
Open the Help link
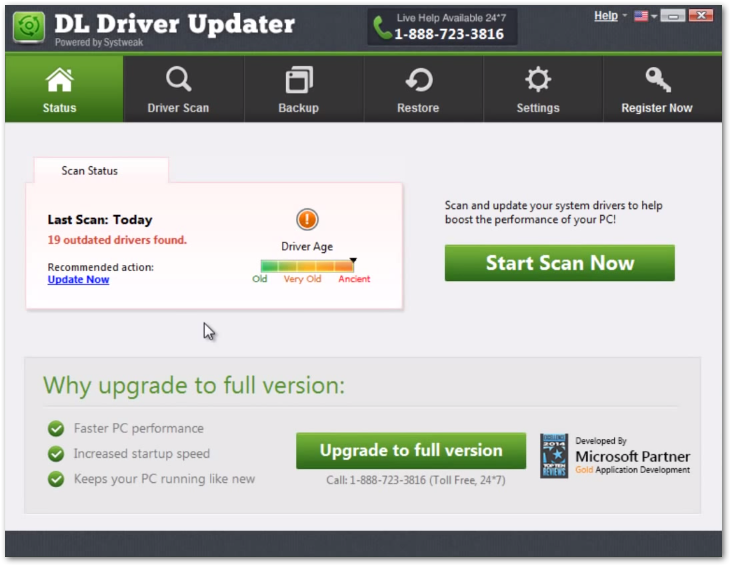(x=606, y=16)
